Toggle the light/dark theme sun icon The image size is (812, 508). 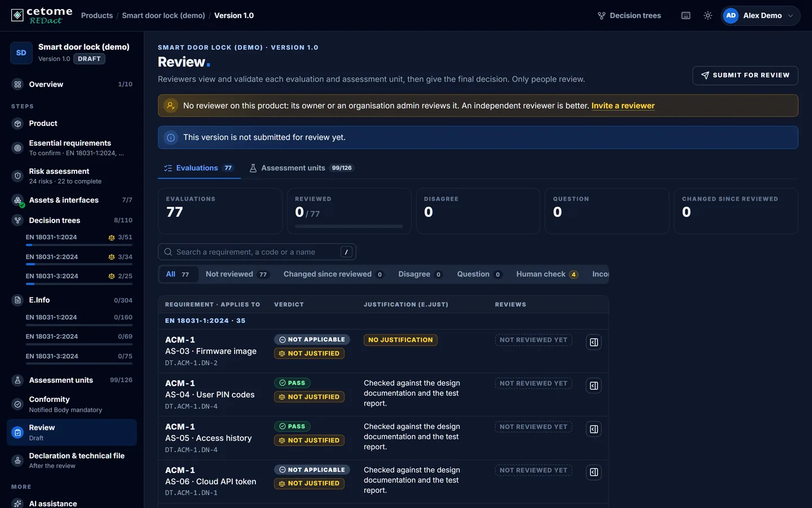[x=708, y=16]
